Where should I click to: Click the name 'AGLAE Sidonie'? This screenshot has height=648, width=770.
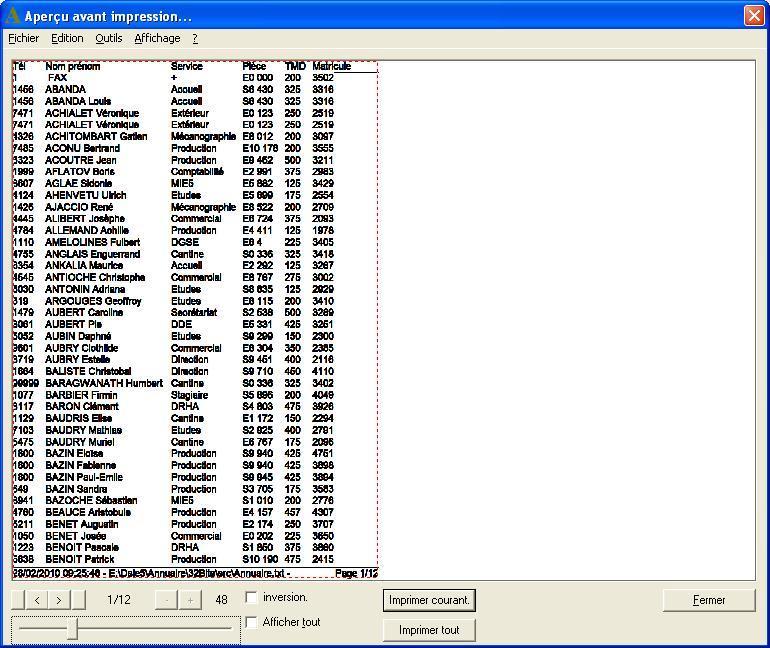point(79,183)
